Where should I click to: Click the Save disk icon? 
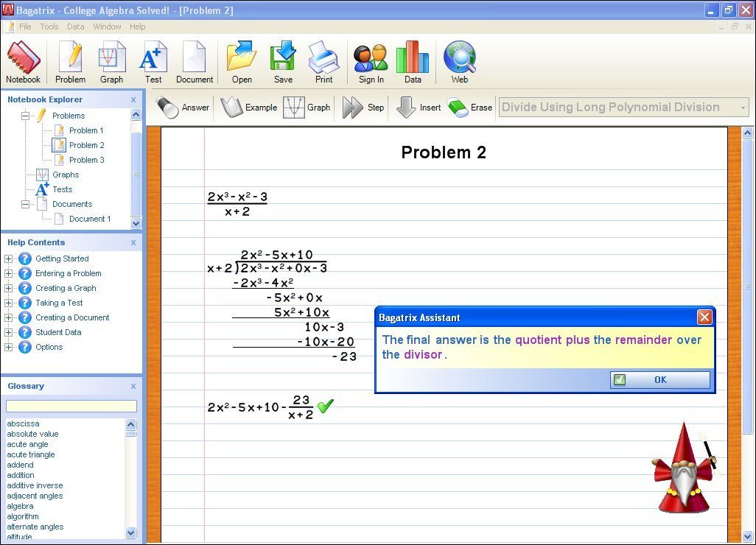283,62
